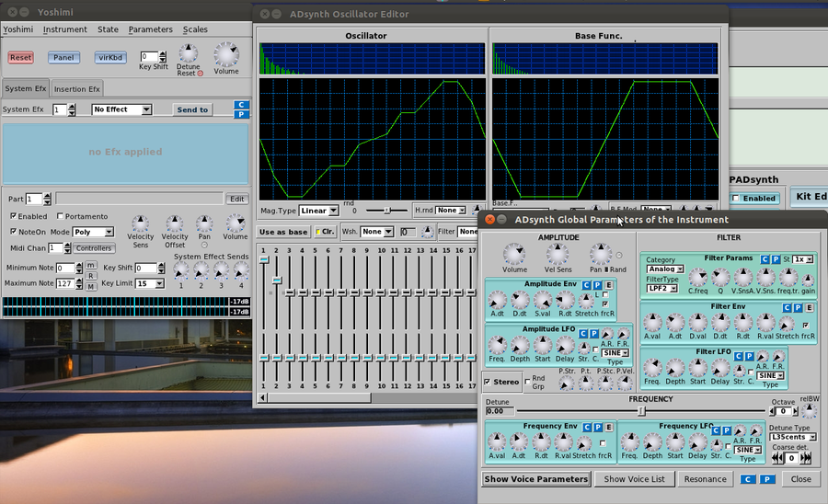Toggle the Portamento checkbox
This screenshot has height=504, width=828.
coord(59,216)
